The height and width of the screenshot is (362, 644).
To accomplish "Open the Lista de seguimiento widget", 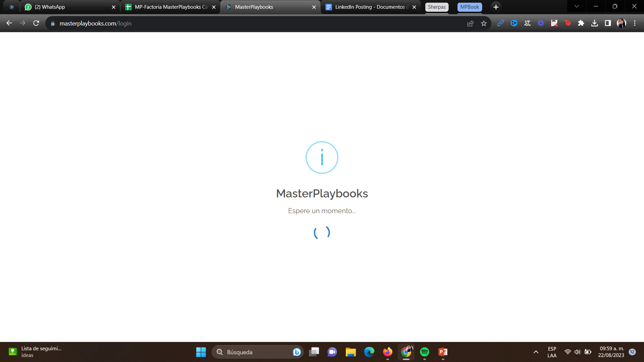I will point(35,352).
